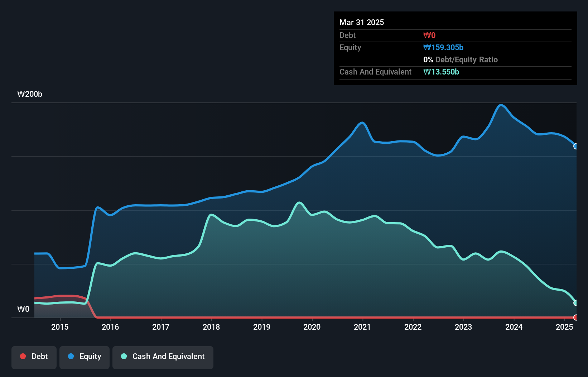
Task: Click the red ₩0 debt value
Action: click(x=429, y=35)
